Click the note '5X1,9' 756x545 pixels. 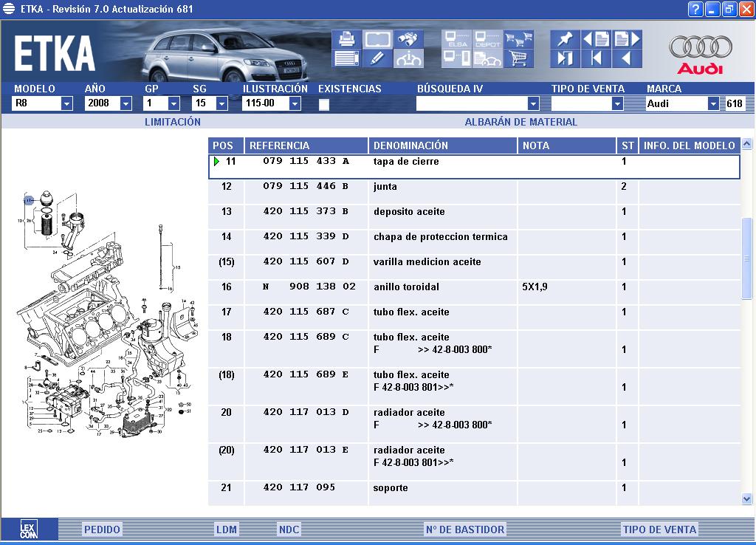535,287
